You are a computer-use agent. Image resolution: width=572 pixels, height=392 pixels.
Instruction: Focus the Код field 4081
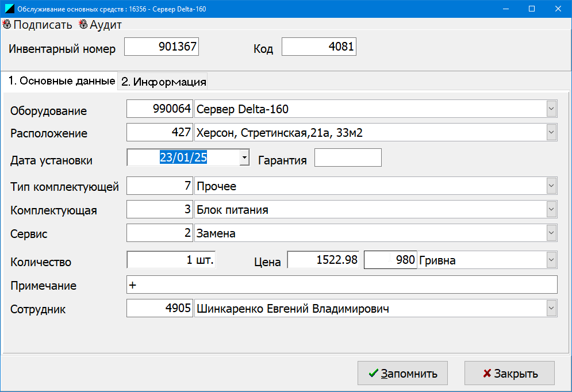[319, 47]
